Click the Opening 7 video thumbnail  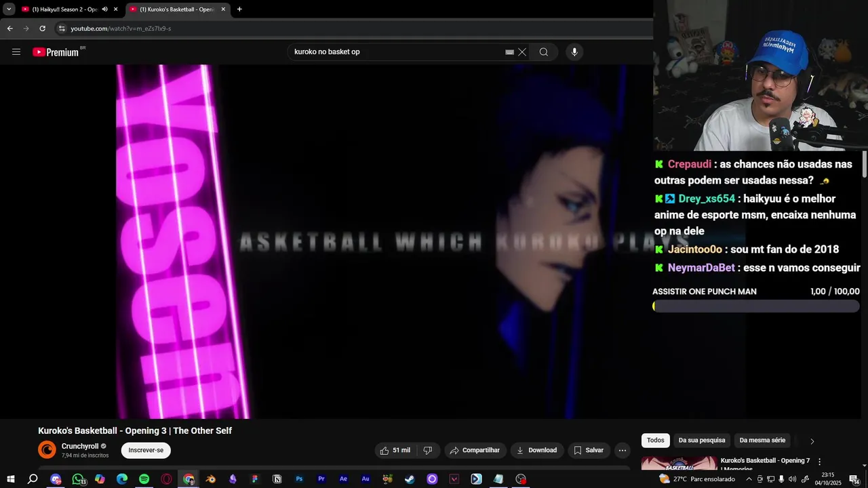679,463
